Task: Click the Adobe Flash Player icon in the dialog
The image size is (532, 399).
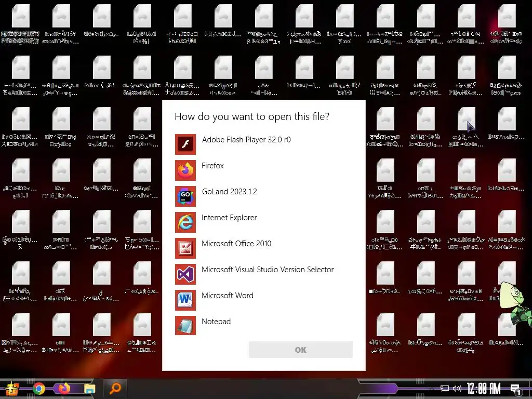Action: [x=185, y=144]
